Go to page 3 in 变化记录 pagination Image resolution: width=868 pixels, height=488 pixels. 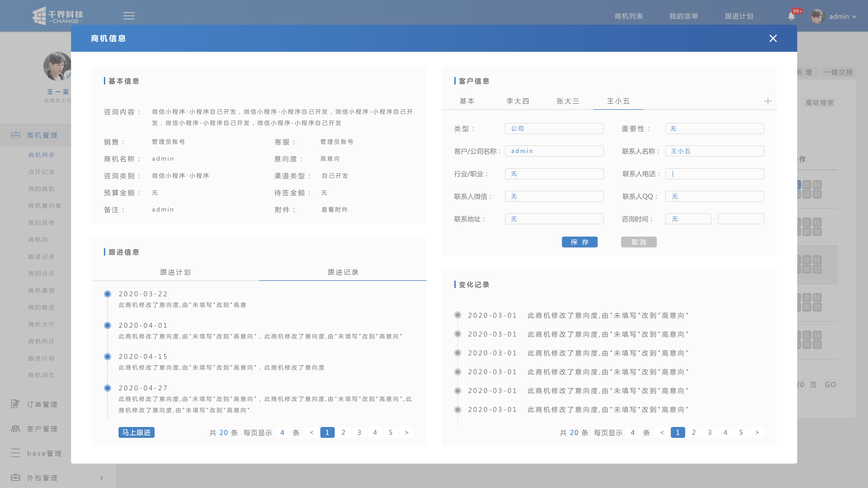[710, 432]
